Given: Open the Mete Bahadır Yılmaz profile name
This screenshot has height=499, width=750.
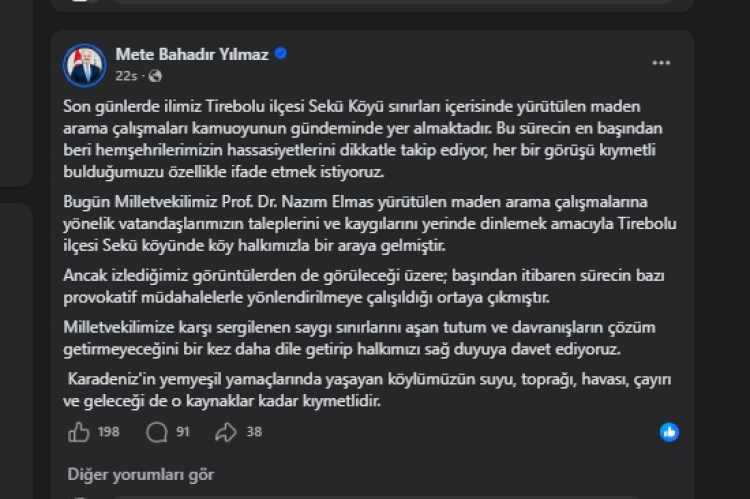Looking at the screenshot, I should (192, 55).
